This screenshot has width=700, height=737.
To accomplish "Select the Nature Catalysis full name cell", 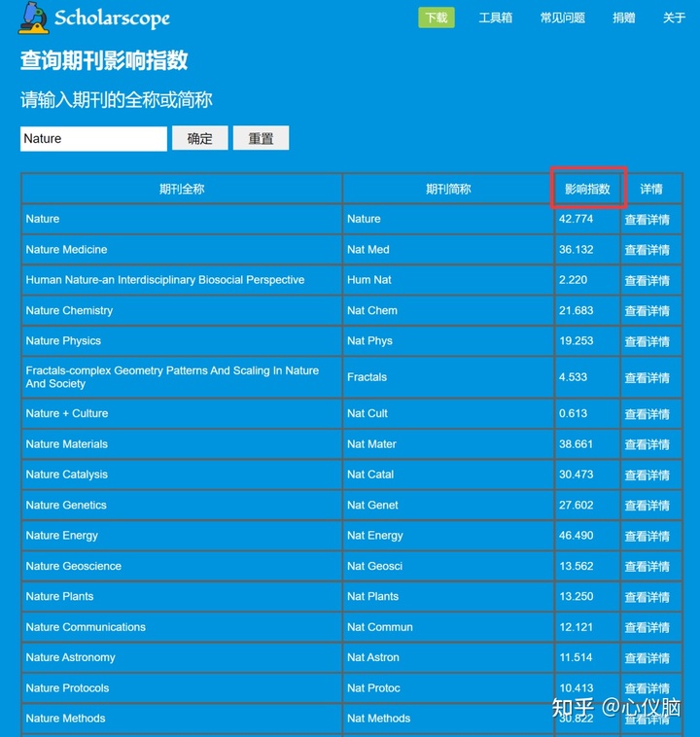I will coord(182,474).
